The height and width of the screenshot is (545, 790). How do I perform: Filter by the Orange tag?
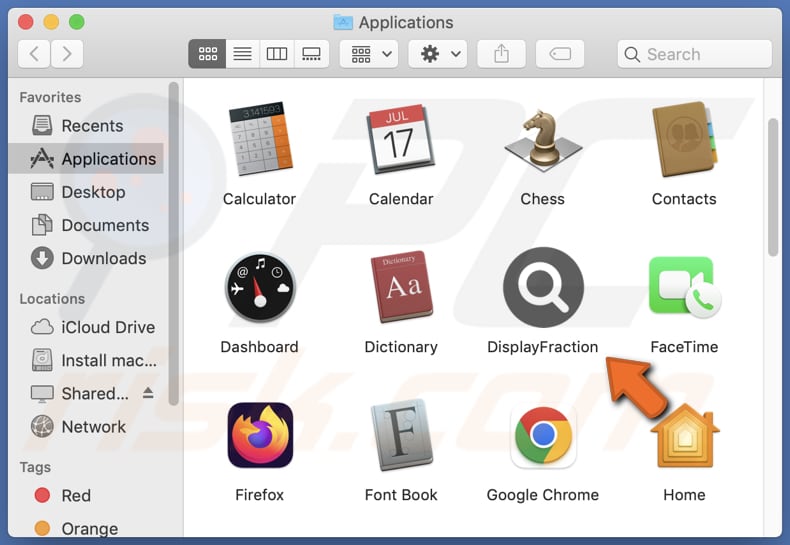tap(86, 528)
